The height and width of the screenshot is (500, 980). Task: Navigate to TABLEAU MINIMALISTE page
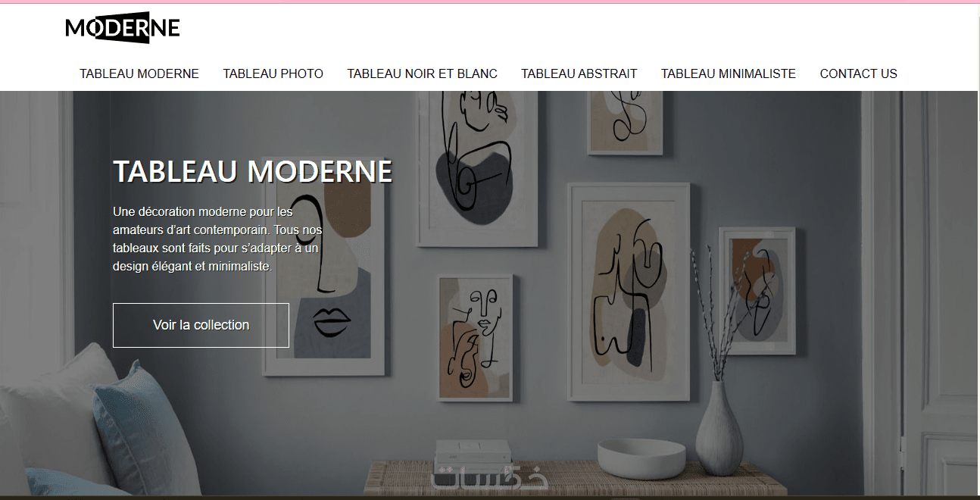(x=729, y=73)
